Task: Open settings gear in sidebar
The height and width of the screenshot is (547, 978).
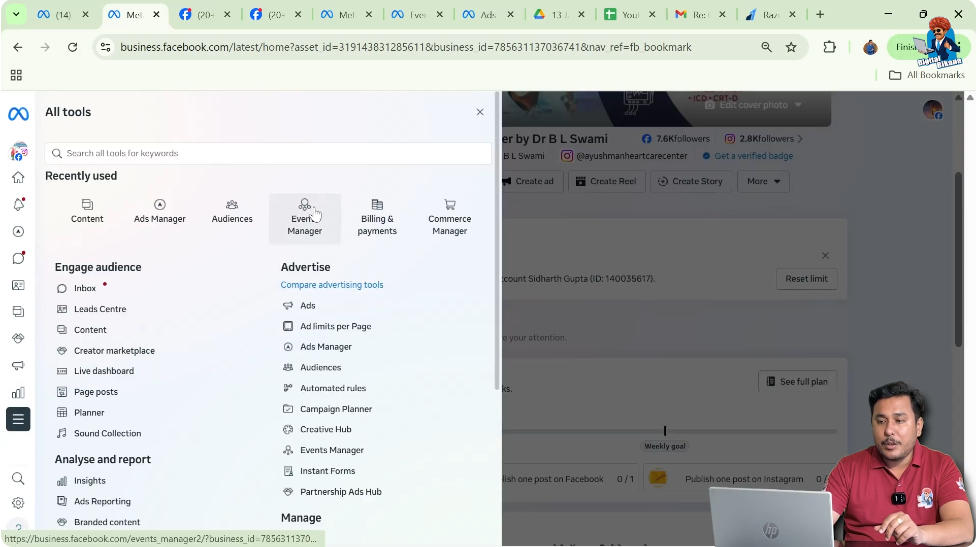Action: 18,503
